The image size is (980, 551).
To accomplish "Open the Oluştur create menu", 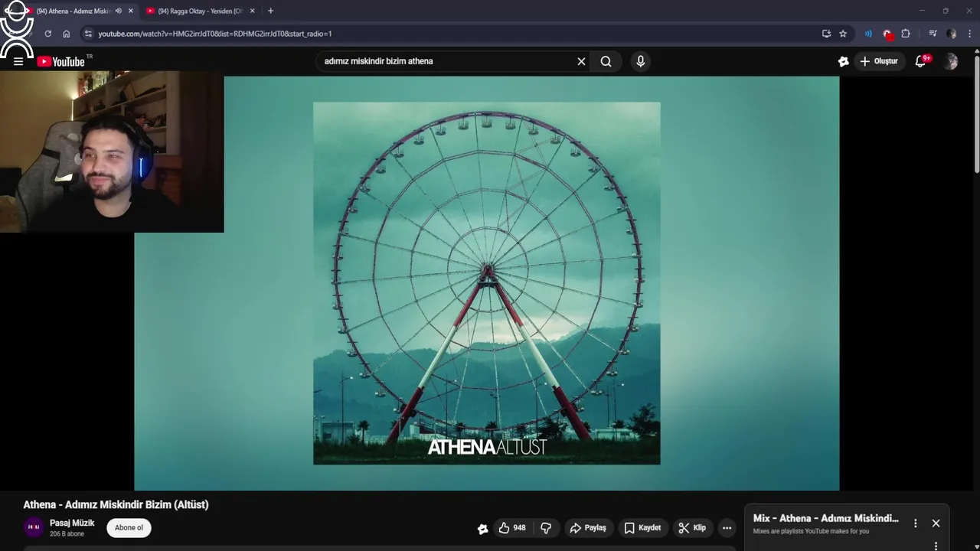I will coord(879,61).
